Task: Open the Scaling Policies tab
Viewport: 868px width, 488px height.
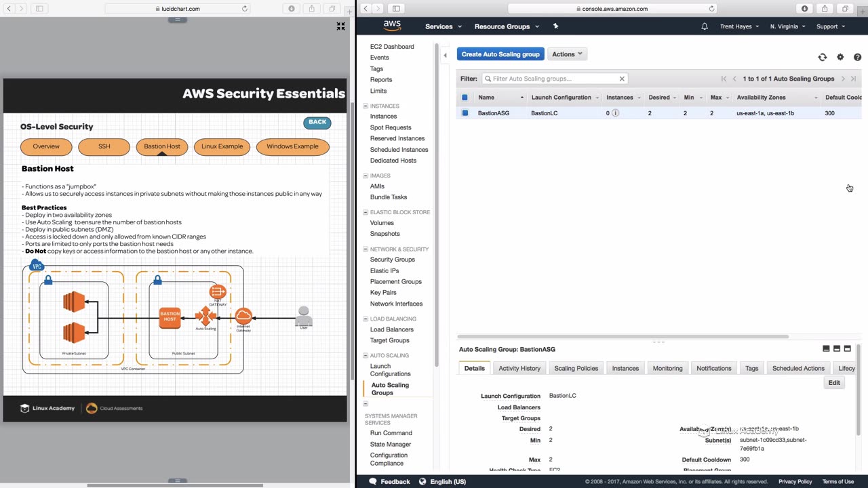Action: tap(576, 368)
